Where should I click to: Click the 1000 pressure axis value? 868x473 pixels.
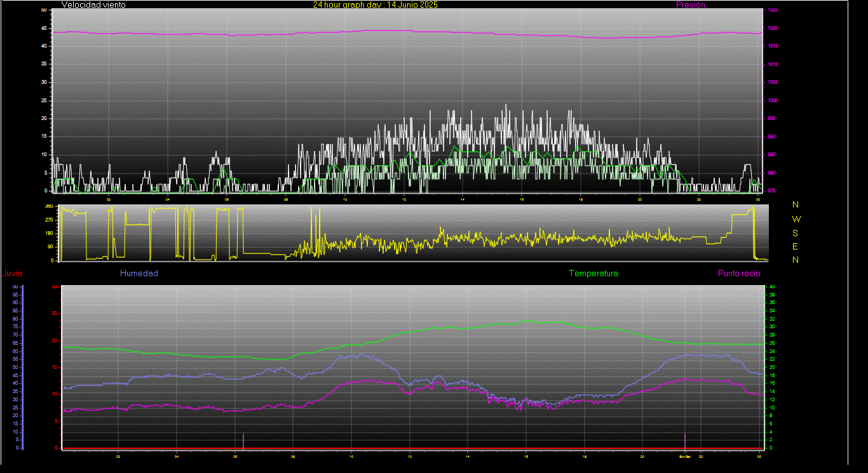772,100
